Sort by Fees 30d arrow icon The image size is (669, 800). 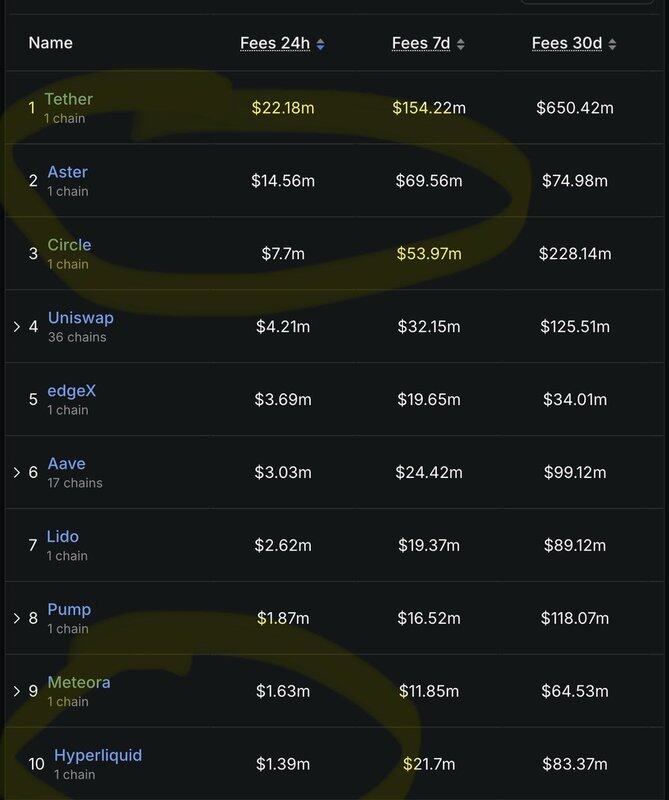(612, 44)
